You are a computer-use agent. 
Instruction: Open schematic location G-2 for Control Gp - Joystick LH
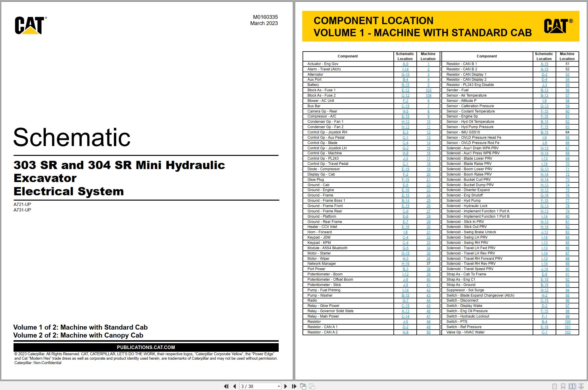405,148
